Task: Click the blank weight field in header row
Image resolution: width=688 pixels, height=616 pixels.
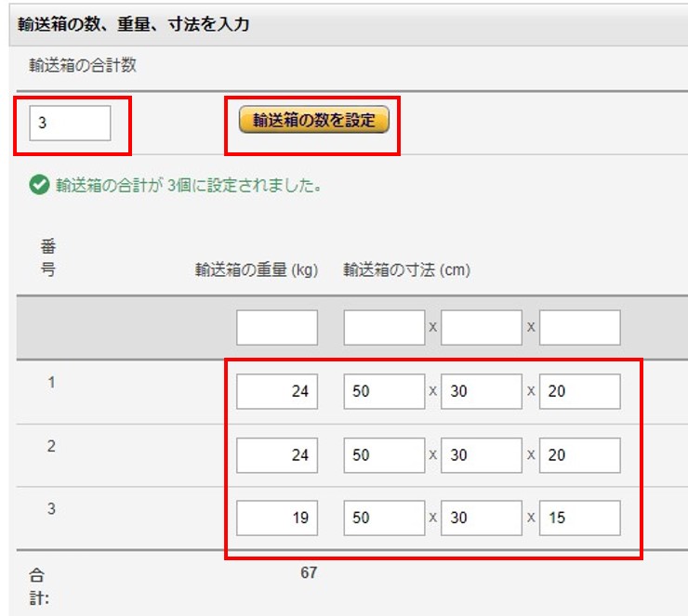Action: 277,327
